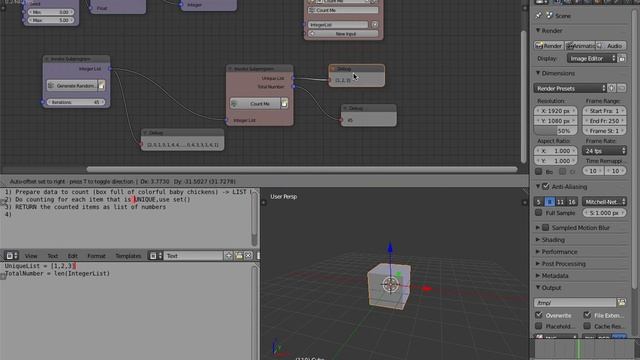The width and height of the screenshot is (640, 360).
Task: Open the 24 fps frame rate dropdown
Action: tap(604, 151)
